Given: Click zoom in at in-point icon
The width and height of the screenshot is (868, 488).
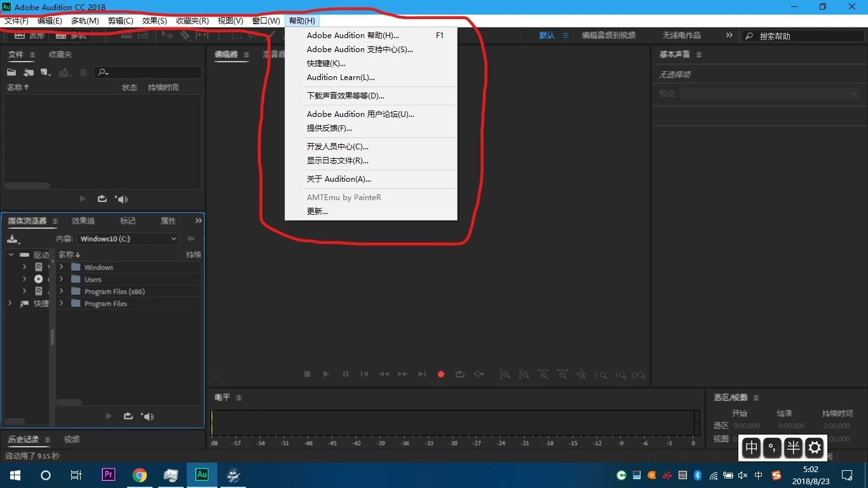Looking at the screenshot, I should click(x=600, y=375).
